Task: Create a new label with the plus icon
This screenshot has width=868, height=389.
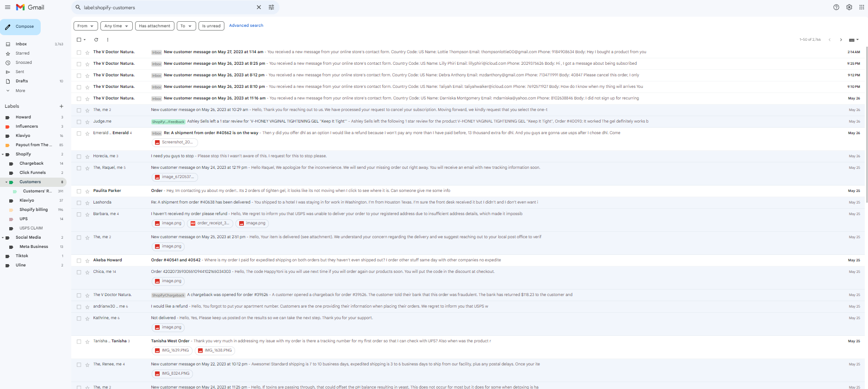Action: tap(61, 106)
